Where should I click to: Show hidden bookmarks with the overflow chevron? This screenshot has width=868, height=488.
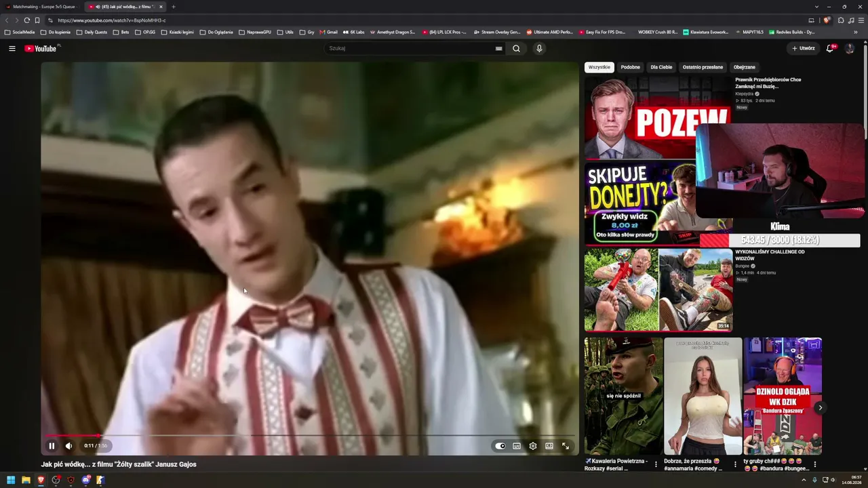(855, 32)
